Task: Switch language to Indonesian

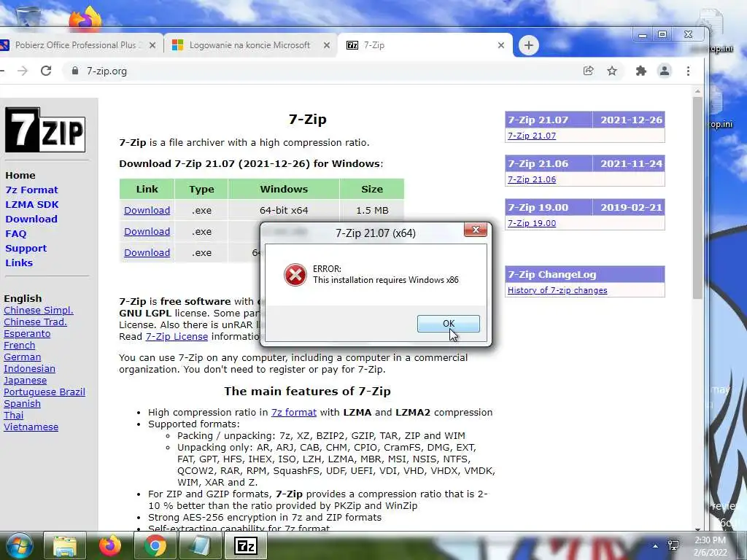Action: click(x=29, y=368)
